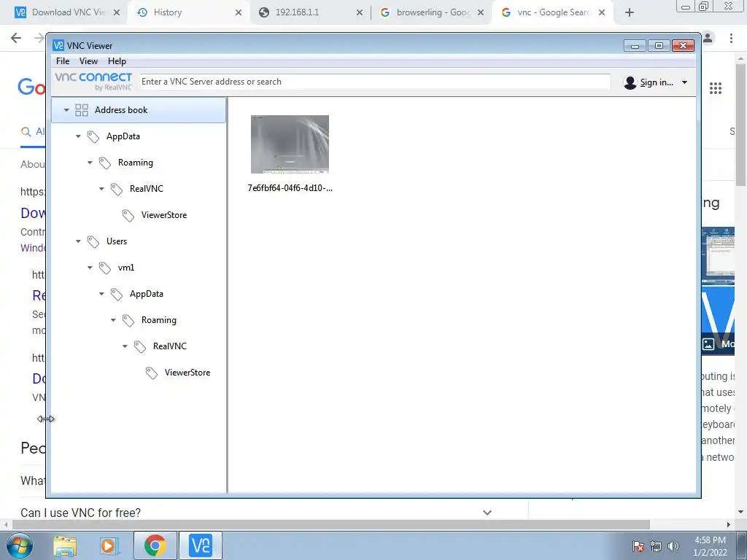The image size is (747, 560).
Task: Close the 192.168.1.1 tab
Action: tap(360, 13)
